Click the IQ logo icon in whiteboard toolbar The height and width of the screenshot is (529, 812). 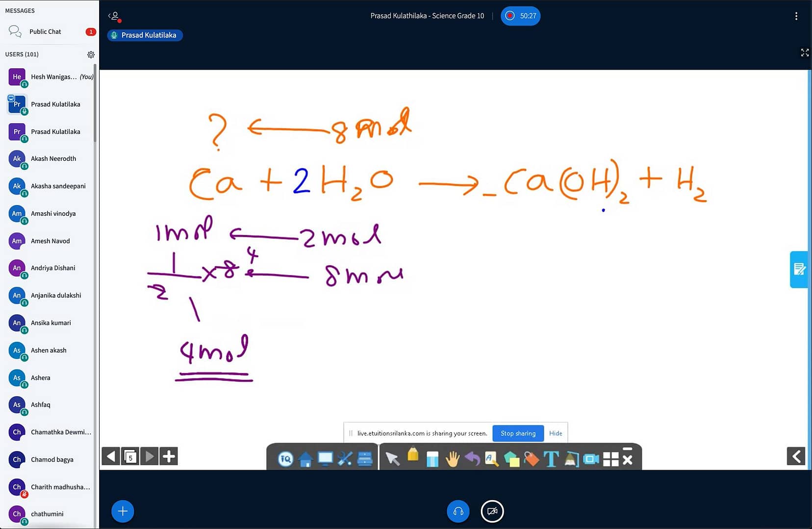click(285, 459)
